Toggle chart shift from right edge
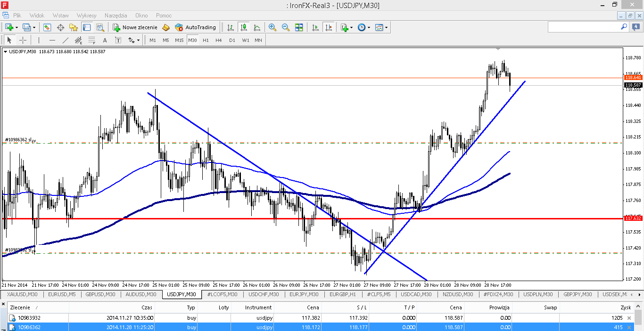The width and height of the screenshot is (644, 331). [x=329, y=27]
